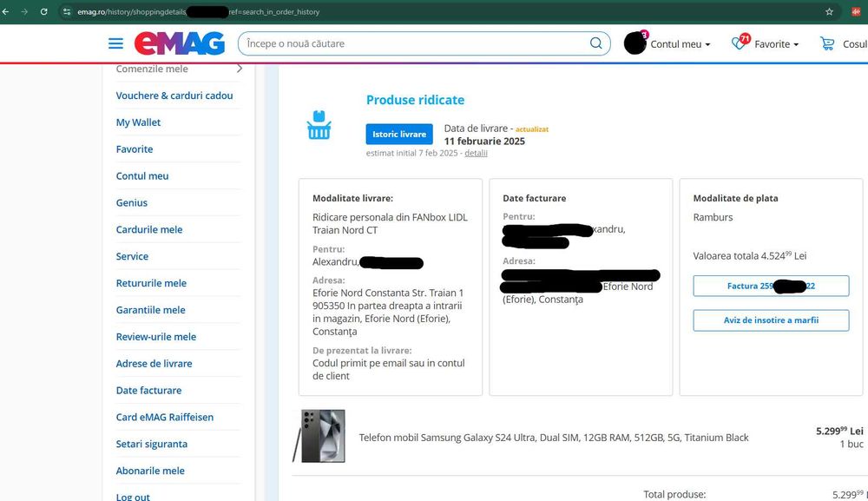Click the Samsung Galaxy S24 Ultra thumbnail
Screen dimensions: 868x501
click(319, 436)
